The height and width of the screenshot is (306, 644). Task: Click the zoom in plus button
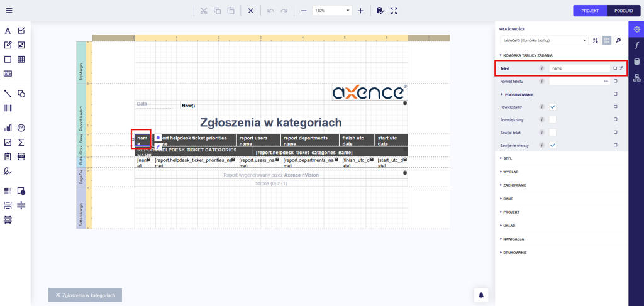coord(360,11)
